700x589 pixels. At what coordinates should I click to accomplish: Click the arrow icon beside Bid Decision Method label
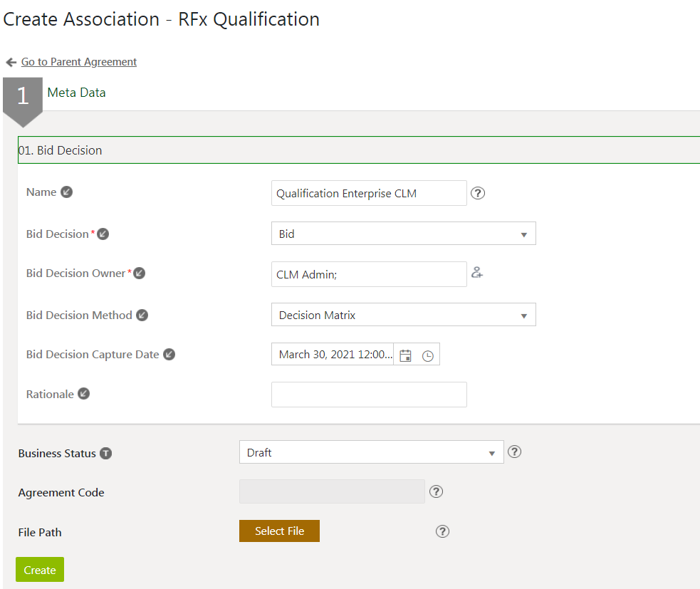(x=142, y=315)
